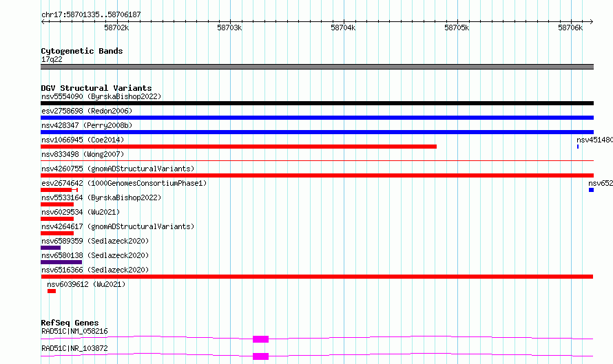This screenshot has width=613, height=364.
Task: Open the RAD51C|NR_103872 gene label
Action: [x=74, y=348]
